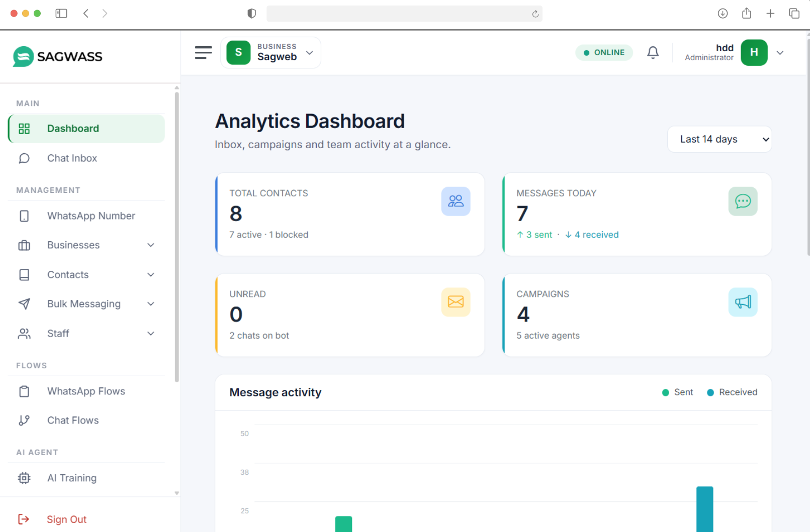810x532 pixels.
Task: Click the green Sent bar in chart
Action: (x=344, y=524)
